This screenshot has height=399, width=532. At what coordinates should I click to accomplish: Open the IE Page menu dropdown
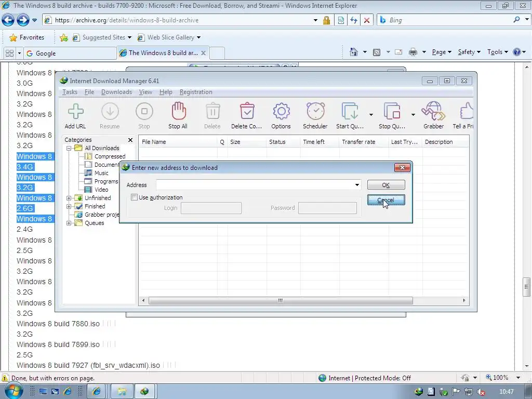point(442,52)
